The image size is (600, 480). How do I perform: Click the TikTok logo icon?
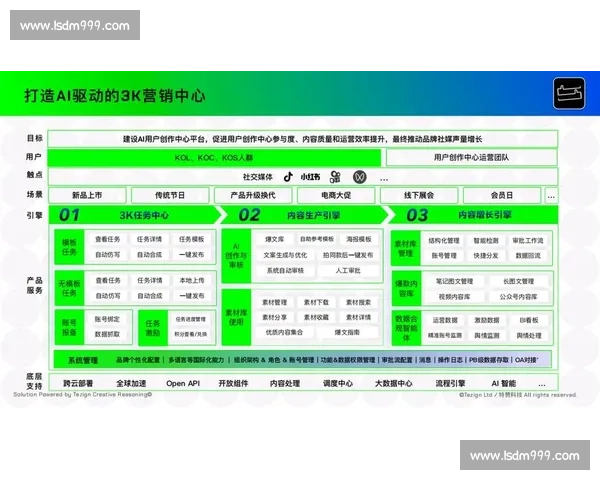(x=288, y=176)
